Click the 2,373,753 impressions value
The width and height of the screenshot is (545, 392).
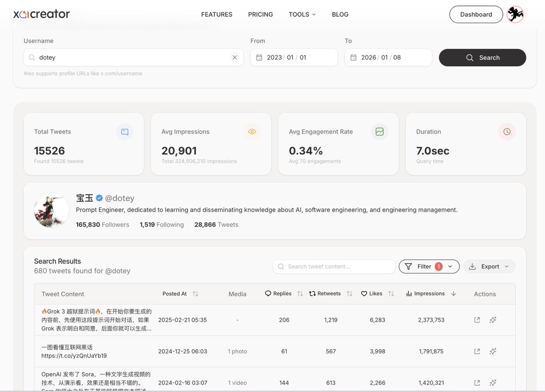(431, 320)
